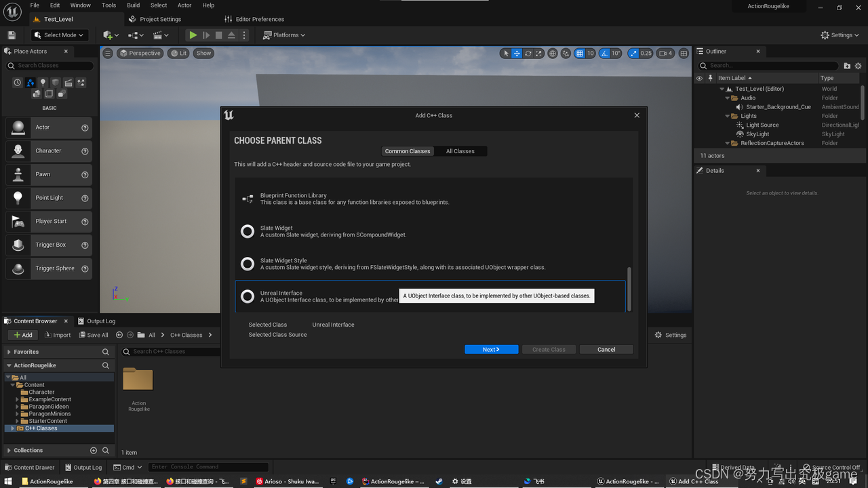Click add collection plus icon
This screenshot has width=868, height=488.
[x=94, y=450]
